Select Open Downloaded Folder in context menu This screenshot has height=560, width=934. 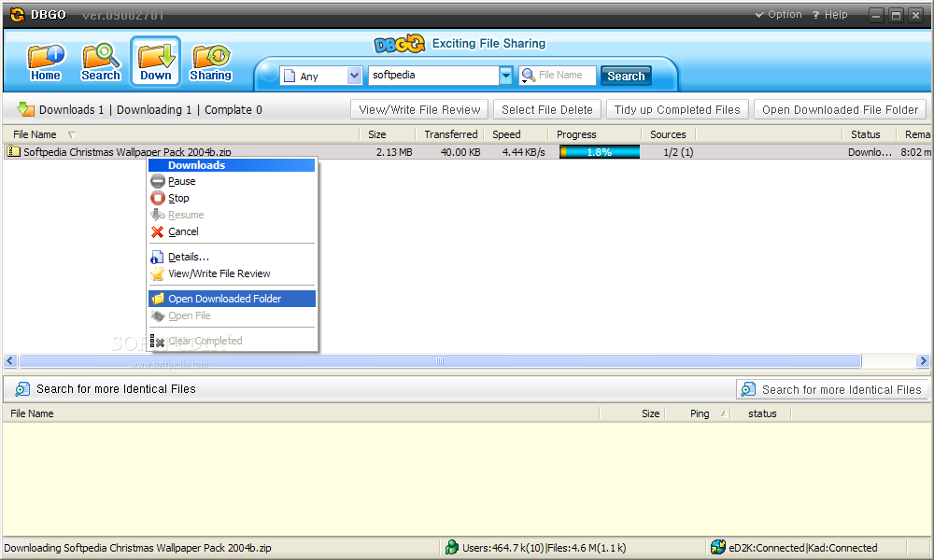pyautogui.click(x=232, y=299)
